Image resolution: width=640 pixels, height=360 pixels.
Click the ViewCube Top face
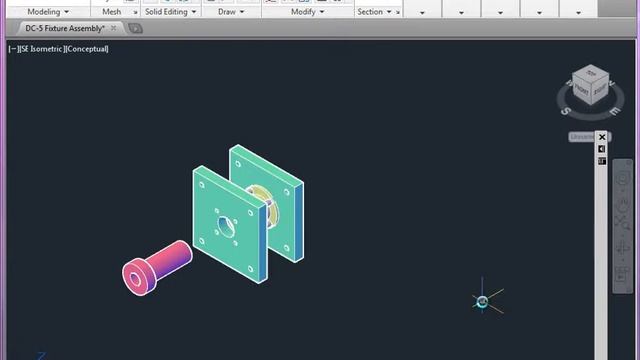coord(591,73)
